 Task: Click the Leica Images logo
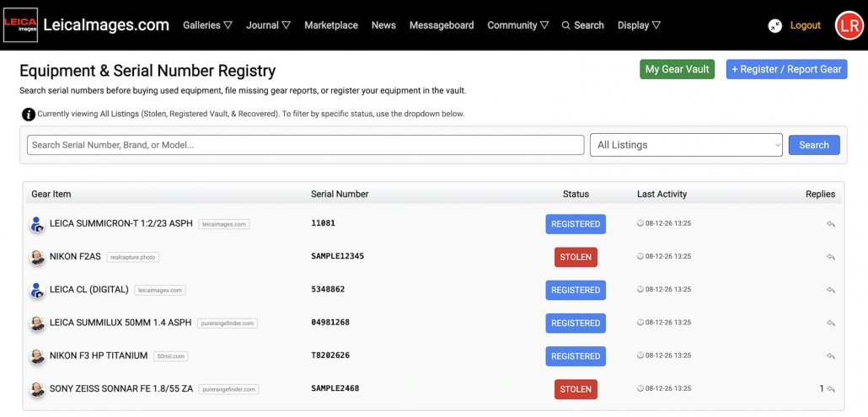[x=20, y=25]
